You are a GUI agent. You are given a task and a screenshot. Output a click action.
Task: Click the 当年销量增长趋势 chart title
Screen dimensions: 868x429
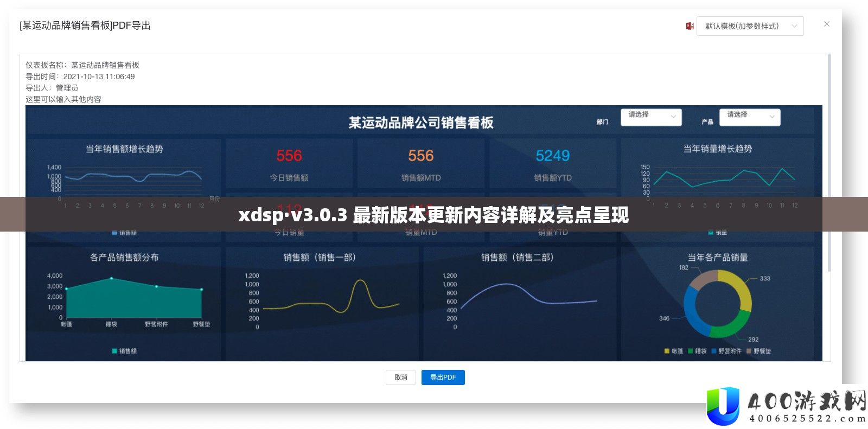point(718,149)
